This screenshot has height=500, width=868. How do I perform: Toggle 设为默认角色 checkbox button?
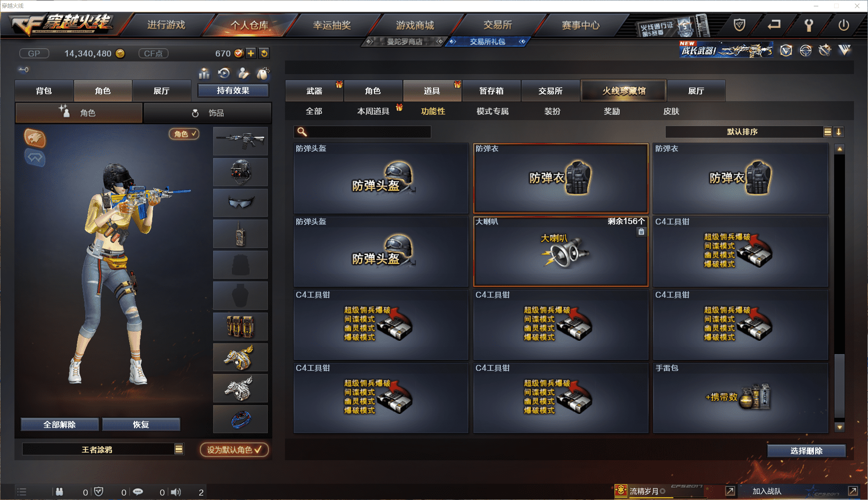(x=234, y=450)
